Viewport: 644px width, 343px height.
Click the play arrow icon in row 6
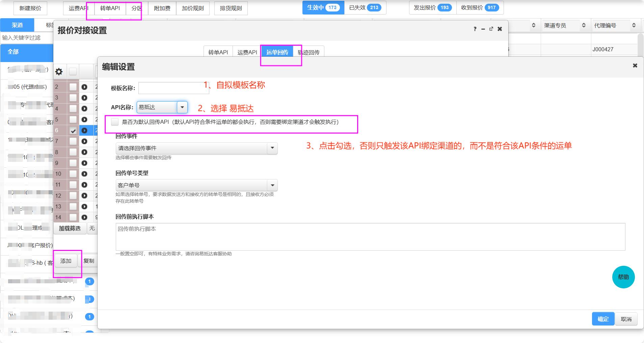pyautogui.click(x=84, y=130)
